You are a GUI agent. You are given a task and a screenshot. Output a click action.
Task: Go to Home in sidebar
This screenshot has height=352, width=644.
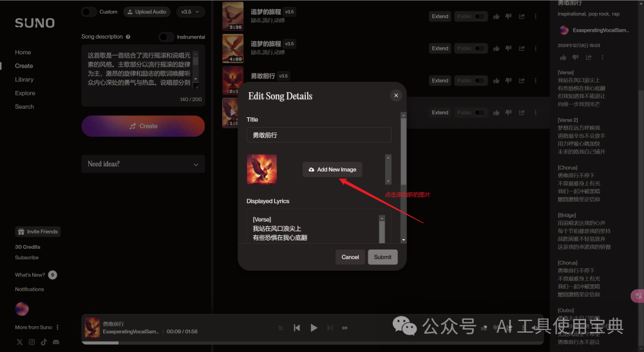click(23, 52)
